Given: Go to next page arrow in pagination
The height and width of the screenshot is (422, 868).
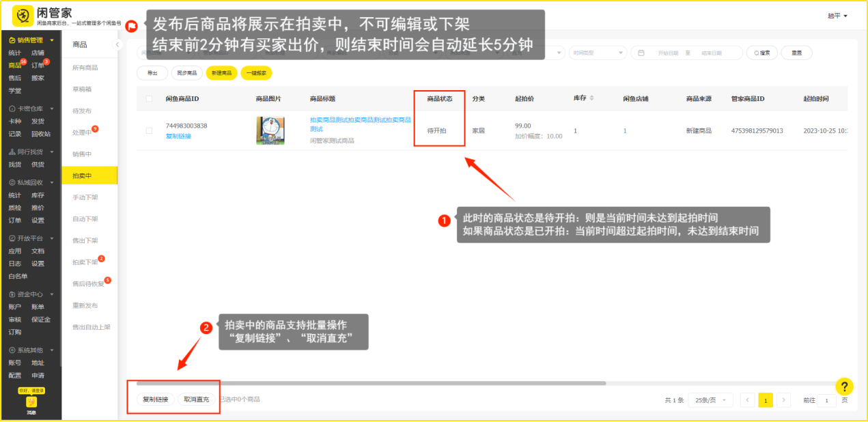Looking at the screenshot, I should pos(784,400).
